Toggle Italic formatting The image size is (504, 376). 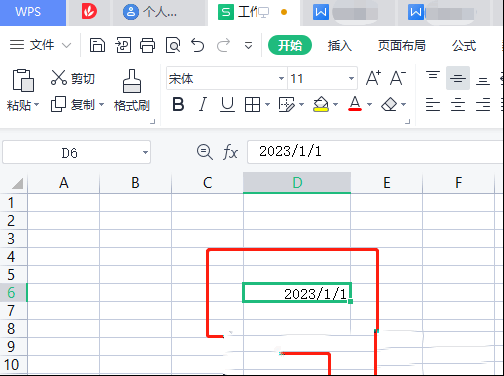[x=203, y=104]
